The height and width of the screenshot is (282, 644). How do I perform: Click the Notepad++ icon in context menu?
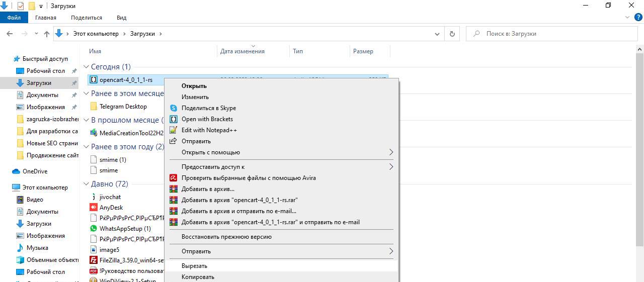[174, 130]
